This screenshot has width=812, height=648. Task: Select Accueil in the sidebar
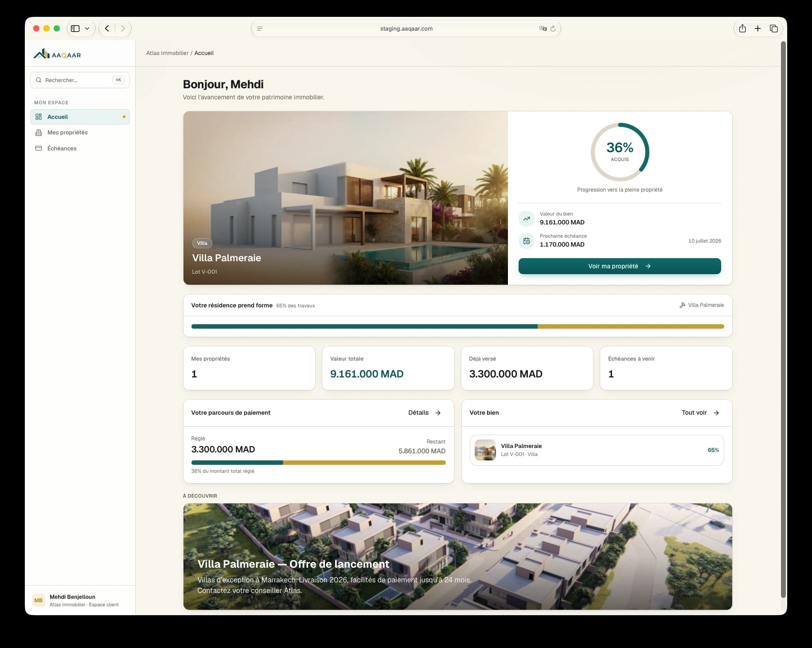(80, 117)
